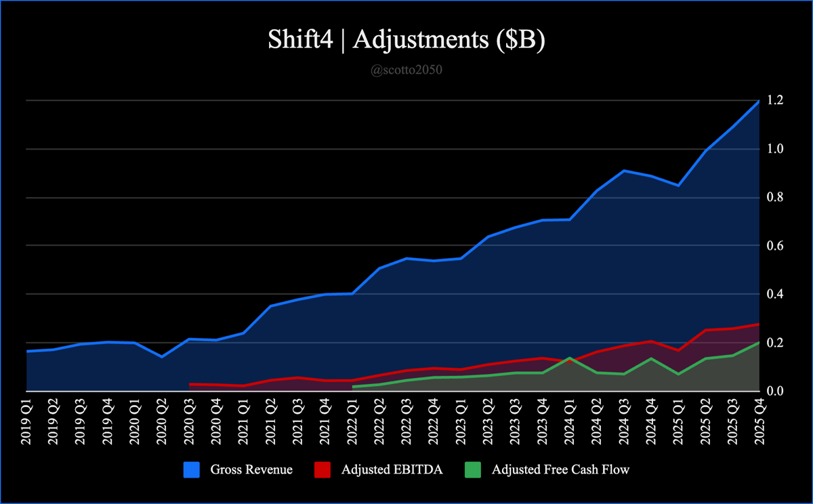Click the 1.2 y-axis value
Screen dimensions: 813x504
776,100
